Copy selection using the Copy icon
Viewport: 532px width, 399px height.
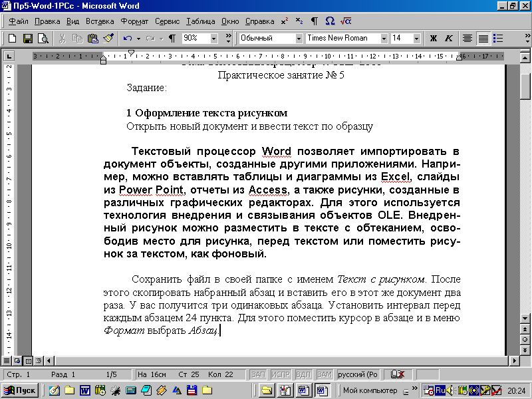[77, 39]
